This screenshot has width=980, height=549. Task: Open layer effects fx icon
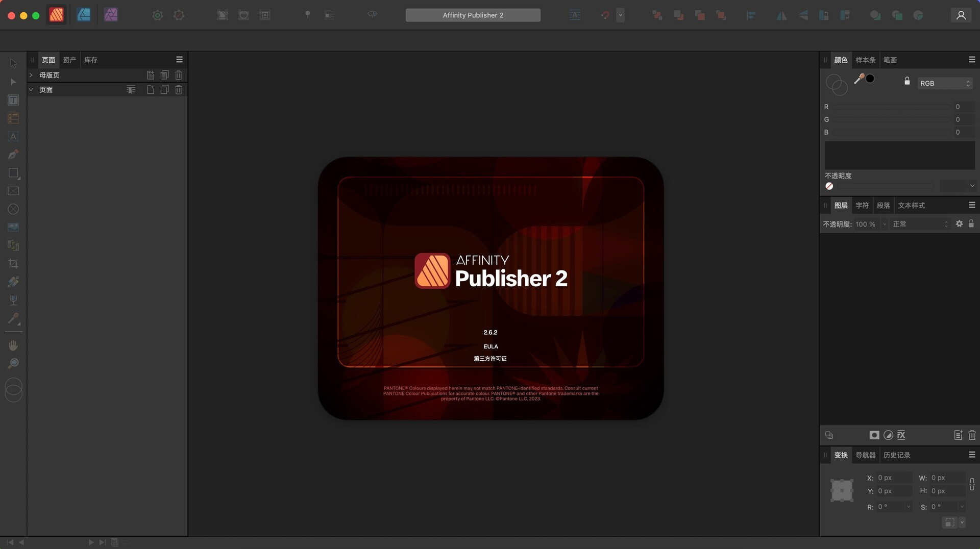[901, 435]
